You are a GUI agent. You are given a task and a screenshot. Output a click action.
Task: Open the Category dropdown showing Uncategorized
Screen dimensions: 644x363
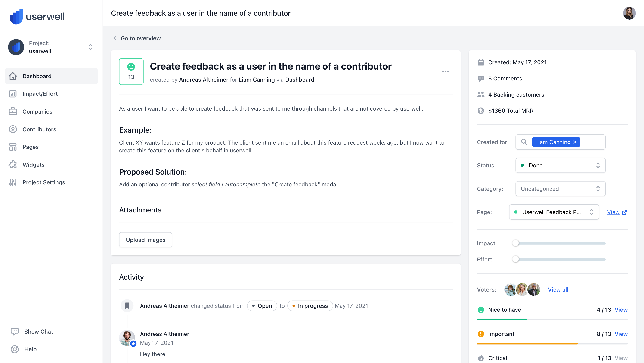point(560,189)
